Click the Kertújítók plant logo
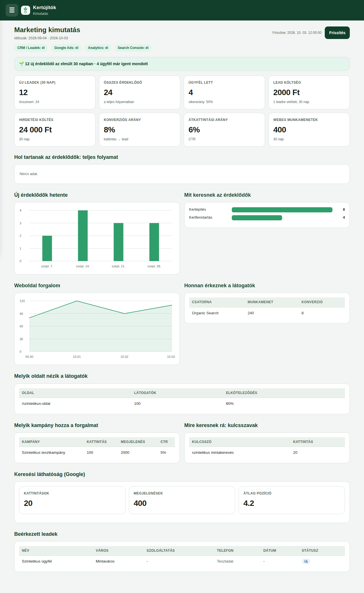 coord(26,10)
